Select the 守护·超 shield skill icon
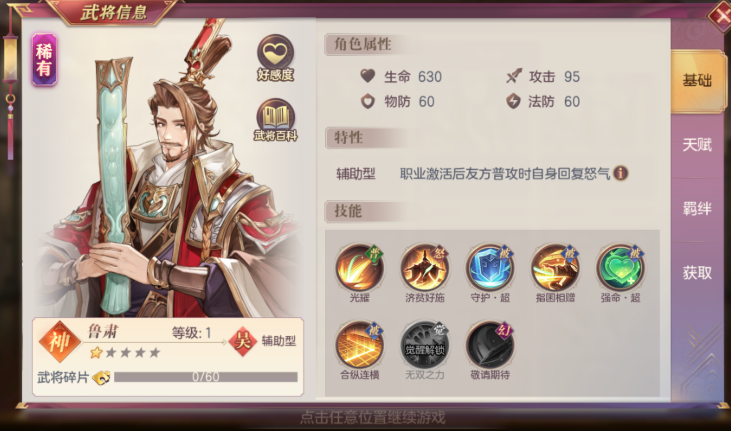 point(490,268)
